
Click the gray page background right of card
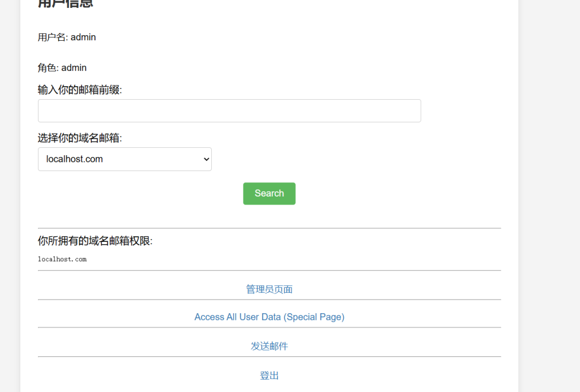548,170
